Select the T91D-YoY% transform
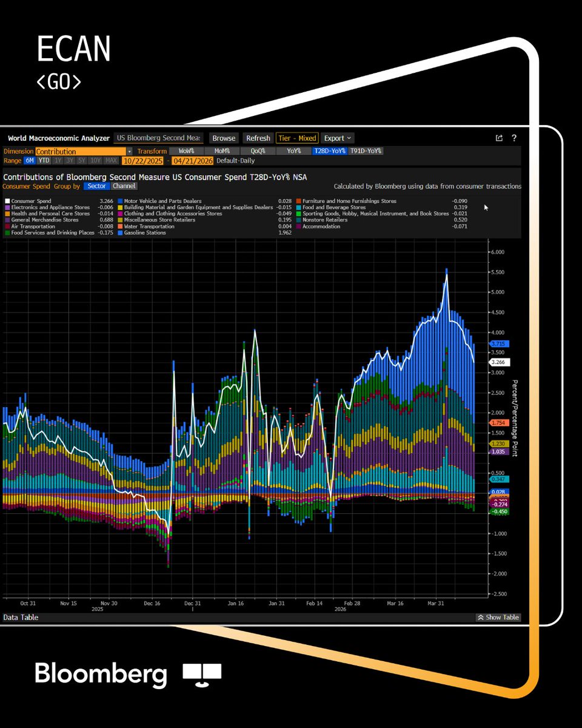 [366, 151]
